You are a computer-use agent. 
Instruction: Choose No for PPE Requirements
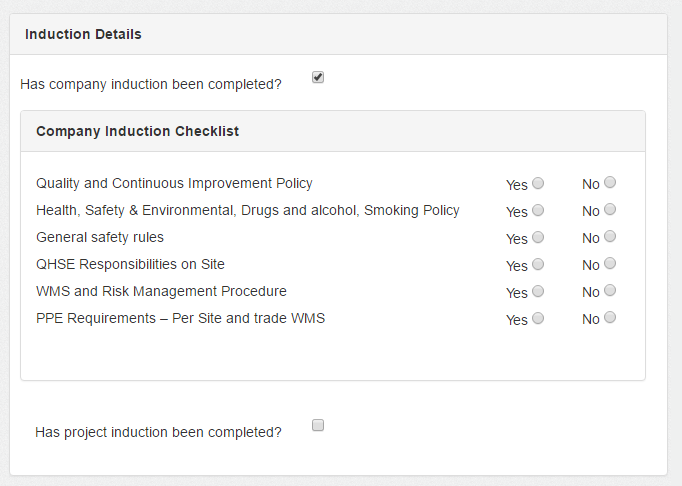click(x=610, y=318)
